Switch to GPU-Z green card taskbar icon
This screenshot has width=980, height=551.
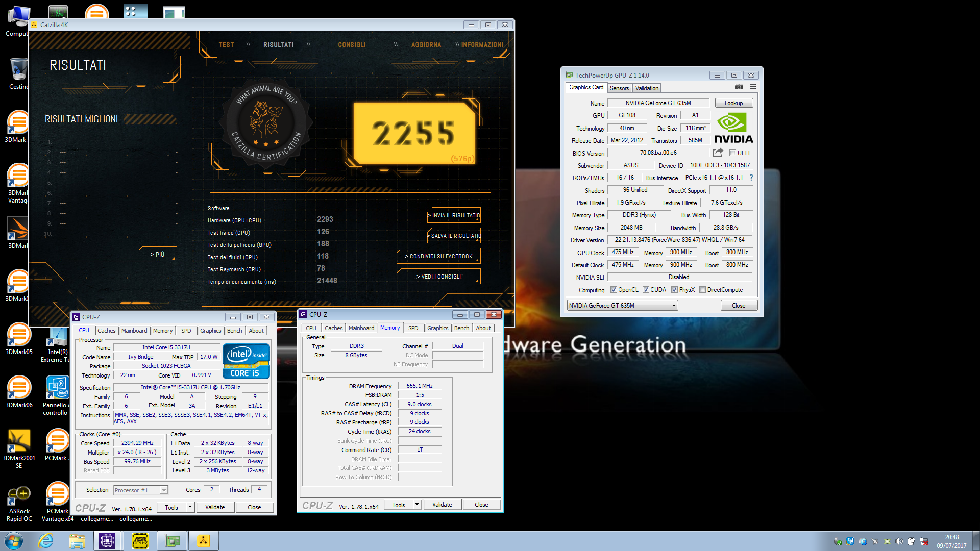(x=172, y=541)
